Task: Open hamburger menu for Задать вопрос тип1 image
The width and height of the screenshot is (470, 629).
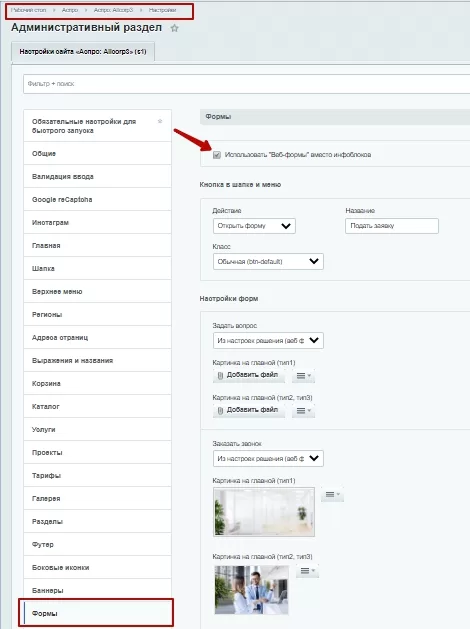Action: click(303, 376)
